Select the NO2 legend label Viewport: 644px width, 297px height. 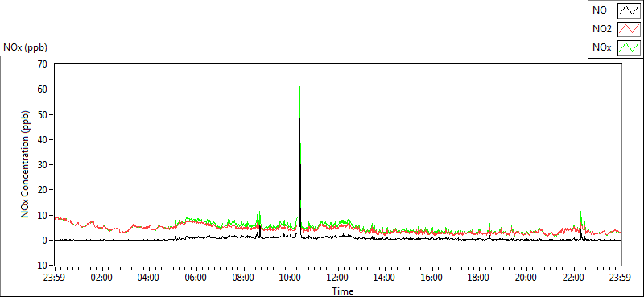pyautogui.click(x=602, y=29)
